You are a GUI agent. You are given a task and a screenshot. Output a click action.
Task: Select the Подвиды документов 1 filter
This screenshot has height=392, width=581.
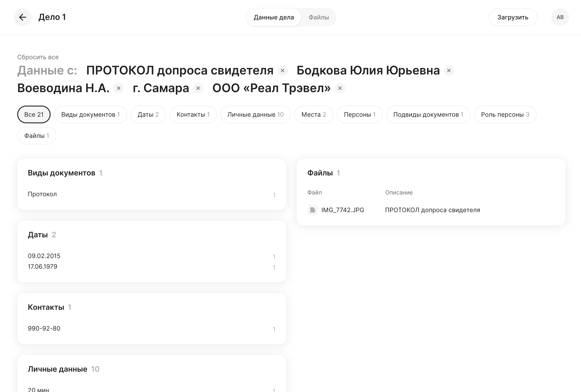pyautogui.click(x=428, y=114)
